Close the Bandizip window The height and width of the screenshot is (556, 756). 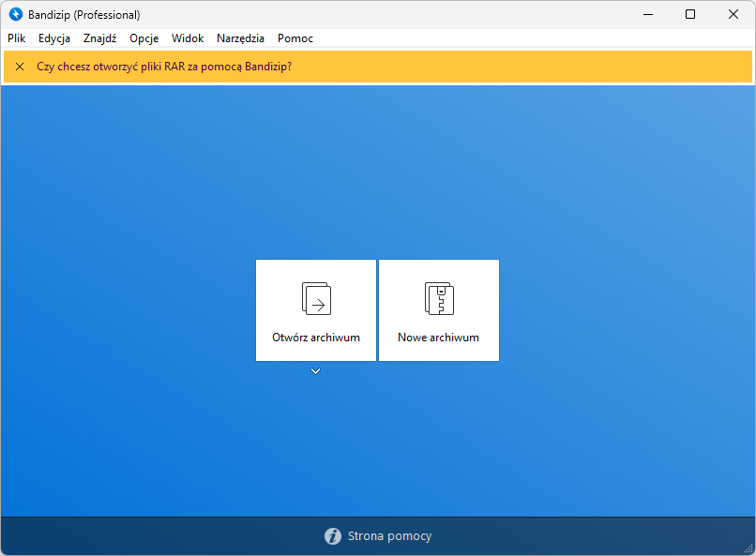click(733, 14)
